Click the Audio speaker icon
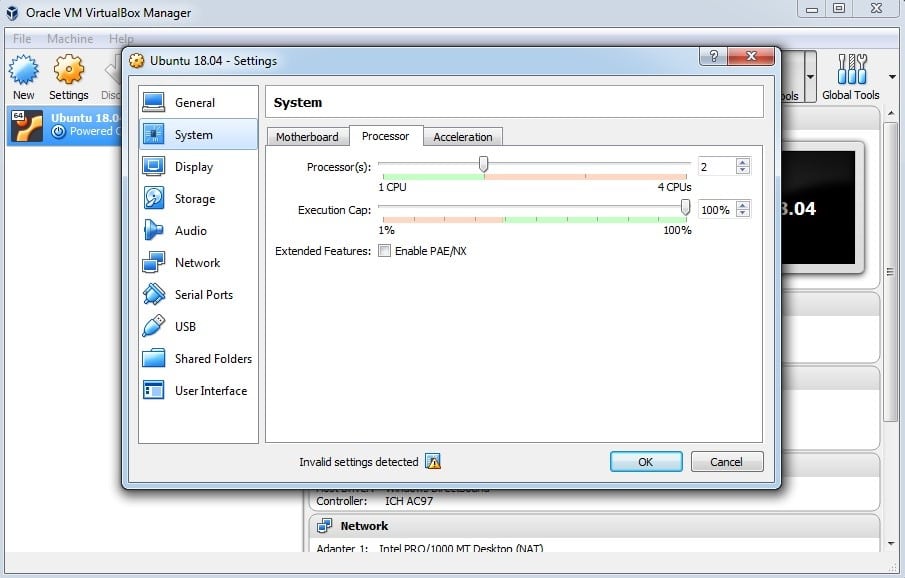The image size is (905, 578). (154, 230)
